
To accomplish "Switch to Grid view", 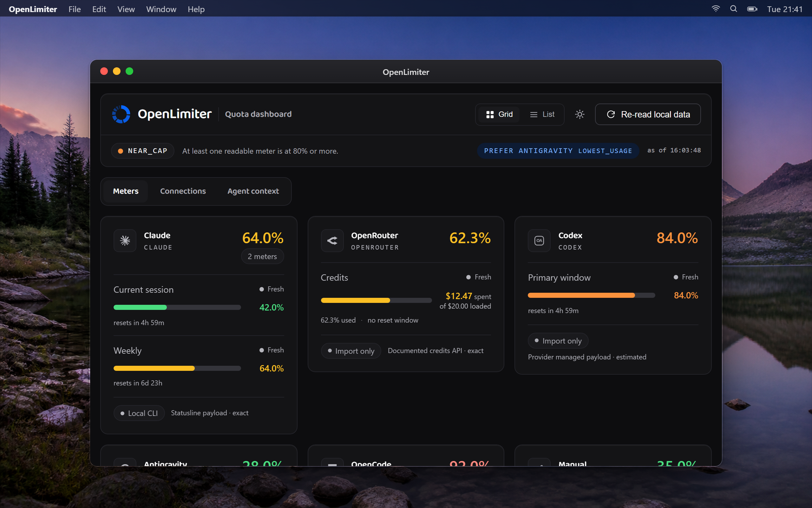I will [499, 114].
